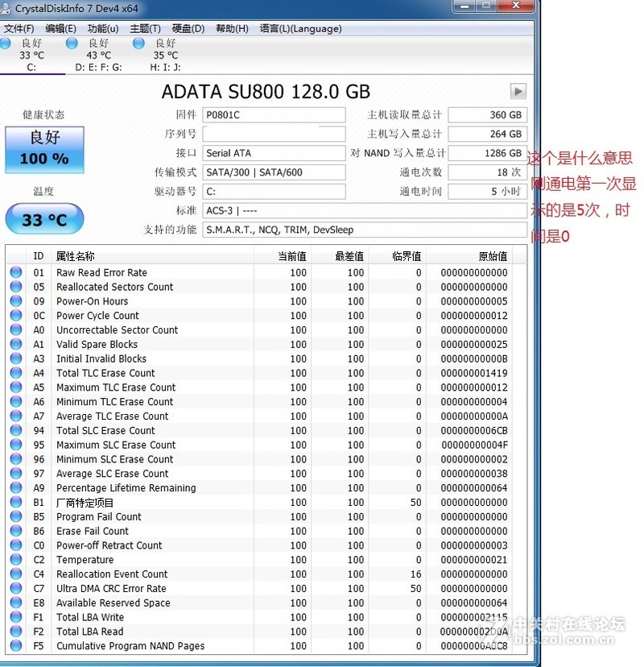The image size is (644, 667).
Task: Select the Minimum SLC Erase Count row
Action: (266, 459)
